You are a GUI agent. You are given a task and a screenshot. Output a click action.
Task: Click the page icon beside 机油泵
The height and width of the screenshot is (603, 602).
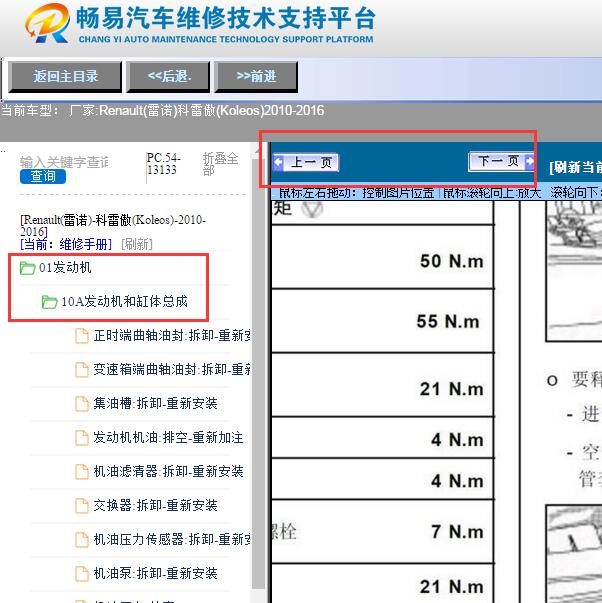coord(82,573)
